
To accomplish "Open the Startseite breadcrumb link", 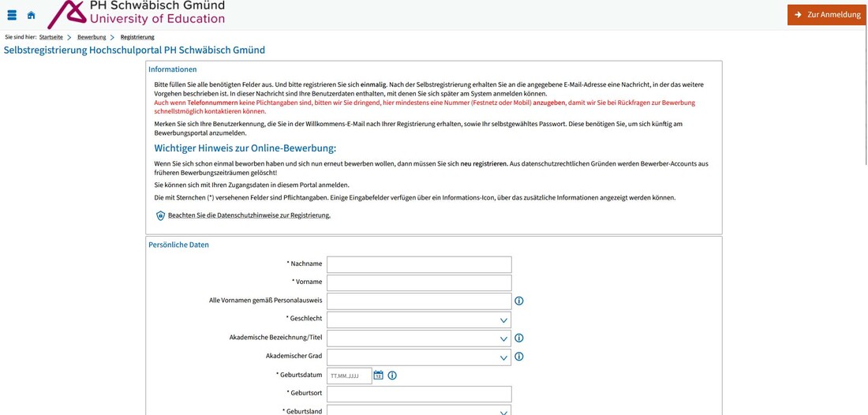I will [x=51, y=37].
